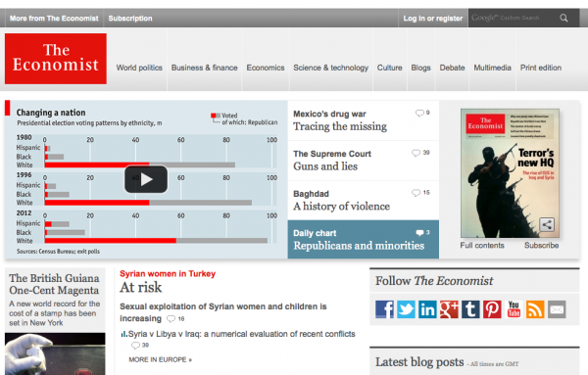Viewport: 588px width, 375px height.
Task: Click the comment bubble beside Mexico's drug war
Action: pos(419,113)
